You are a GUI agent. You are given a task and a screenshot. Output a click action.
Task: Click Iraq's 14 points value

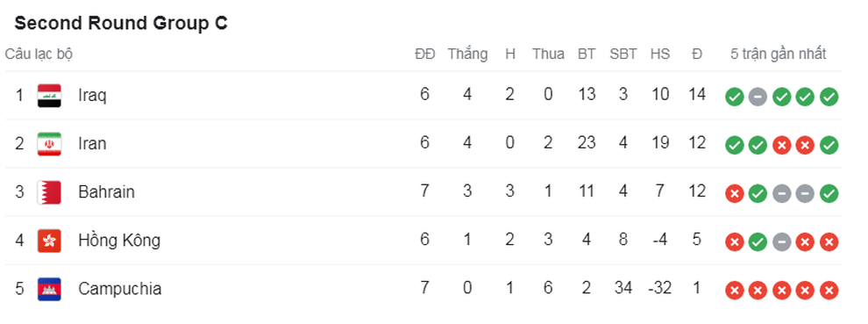pos(697,95)
